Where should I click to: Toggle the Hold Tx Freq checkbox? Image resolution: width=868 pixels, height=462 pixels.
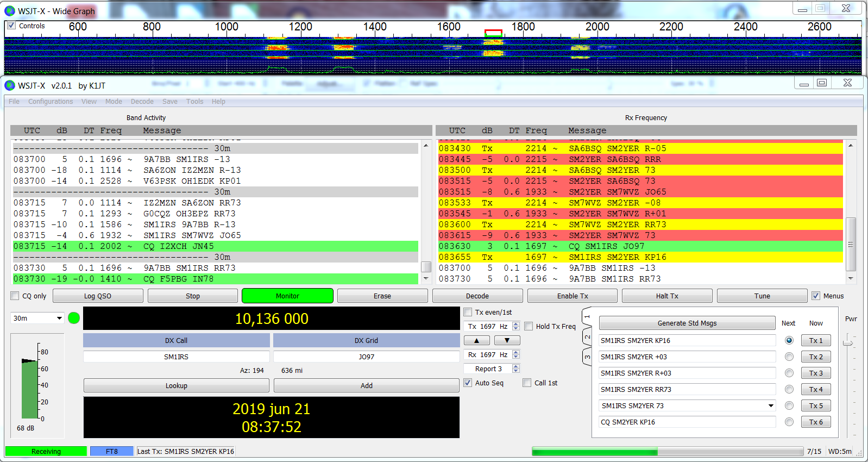(529, 326)
